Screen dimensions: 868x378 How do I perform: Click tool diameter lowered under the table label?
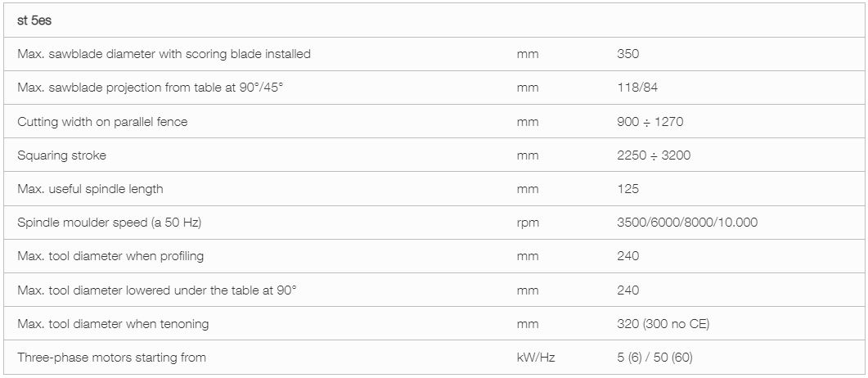tap(156, 290)
